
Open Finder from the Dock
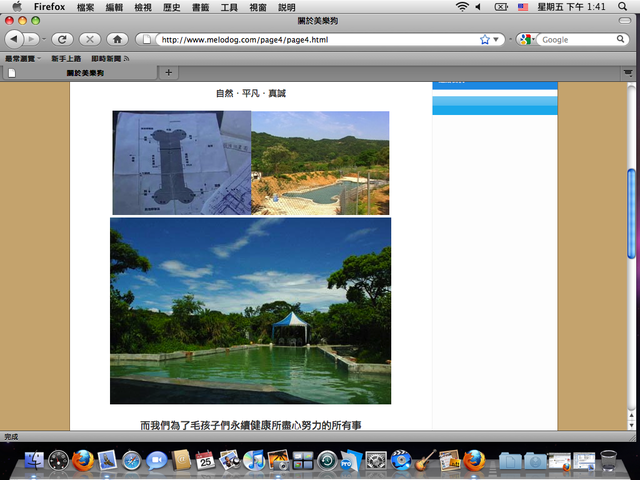pyautogui.click(x=35, y=461)
